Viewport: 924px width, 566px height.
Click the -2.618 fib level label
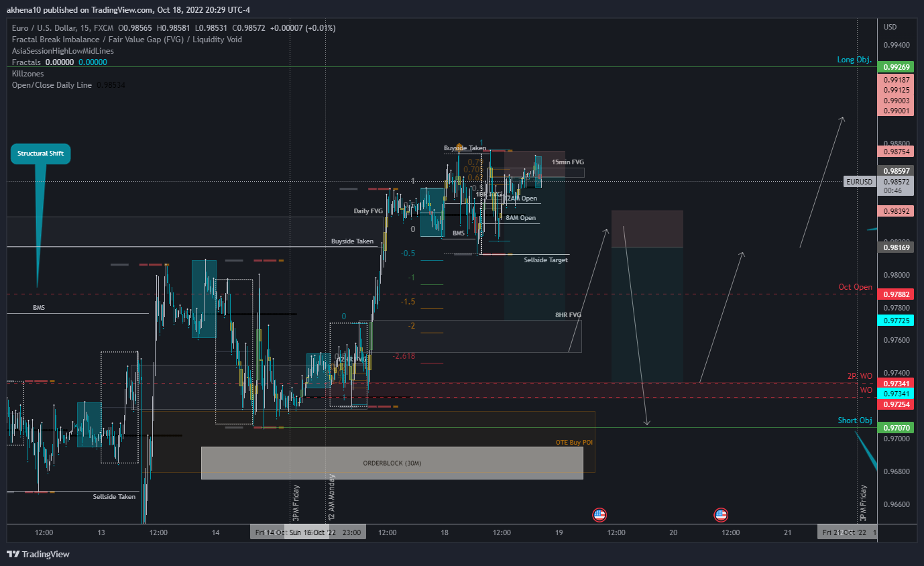(x=404, y=356)
